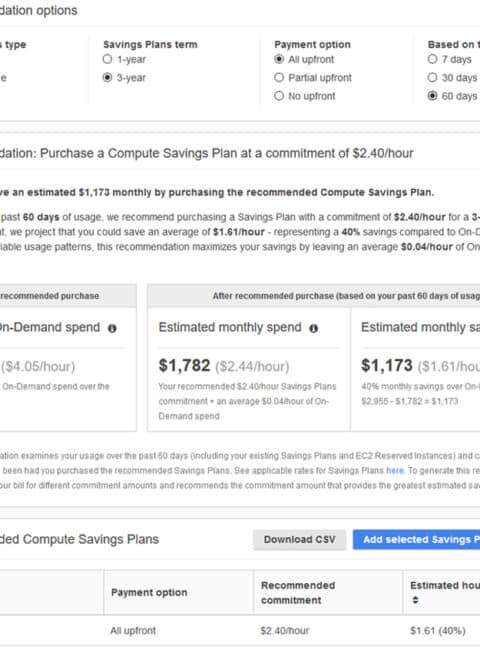This screenshot has width=480, height=650.
Task: Select 30 days lookback period
Action: point(432,78)
